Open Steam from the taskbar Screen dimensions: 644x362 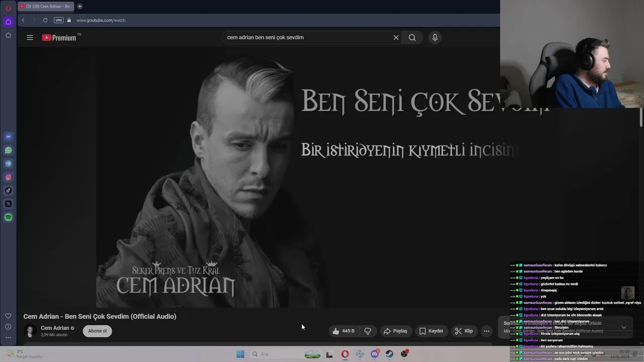(389, 354)
